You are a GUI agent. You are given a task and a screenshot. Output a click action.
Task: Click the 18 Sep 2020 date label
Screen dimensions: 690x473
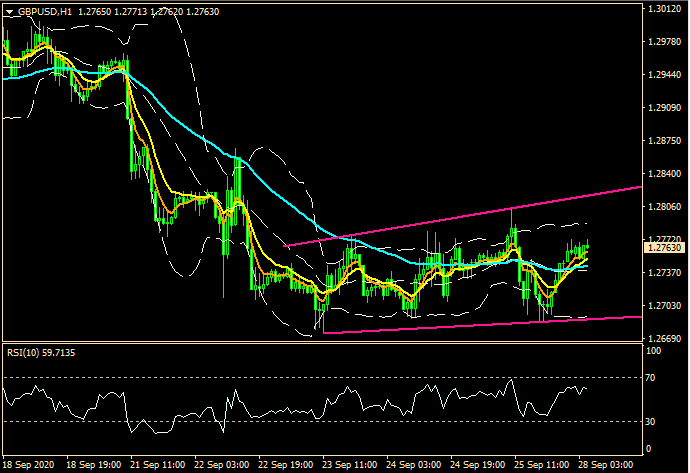click(28, 465)
